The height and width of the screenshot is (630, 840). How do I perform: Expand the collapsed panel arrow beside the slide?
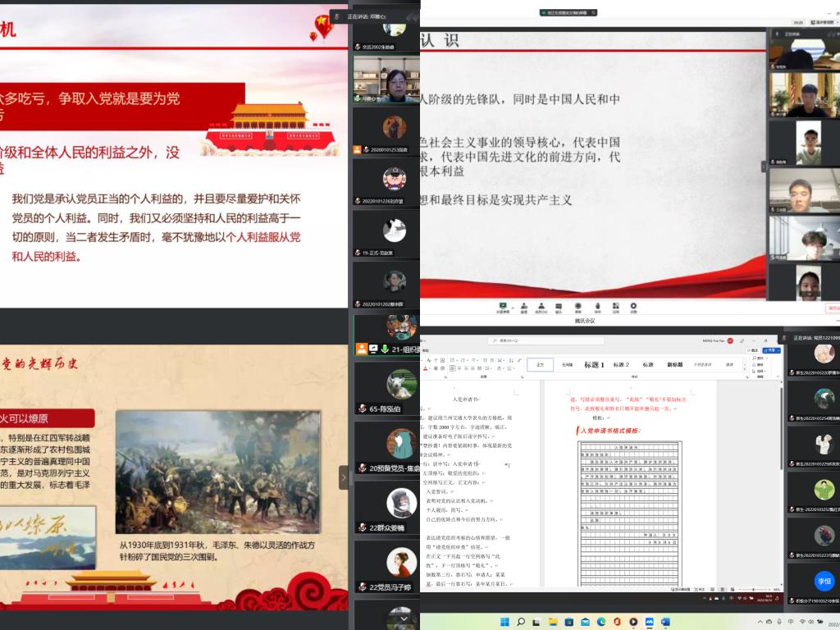click(x=344, y=477)
